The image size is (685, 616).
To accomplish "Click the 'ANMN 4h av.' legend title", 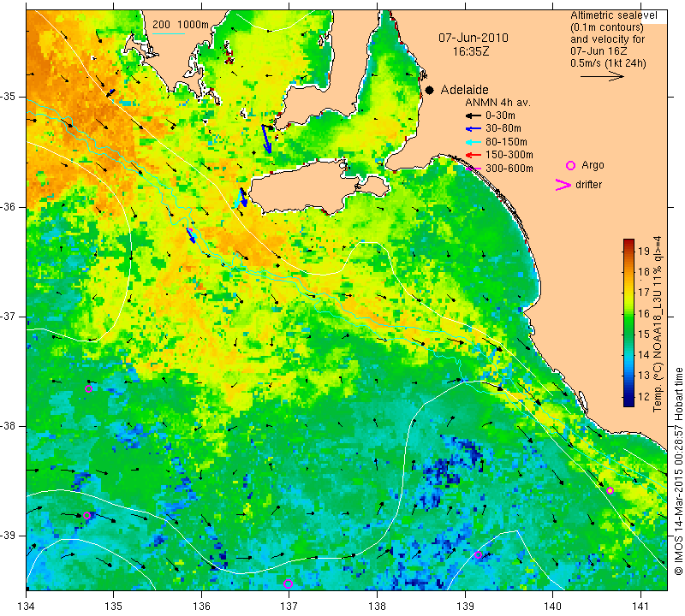I will pyautogui.click(x=497, y=103).
